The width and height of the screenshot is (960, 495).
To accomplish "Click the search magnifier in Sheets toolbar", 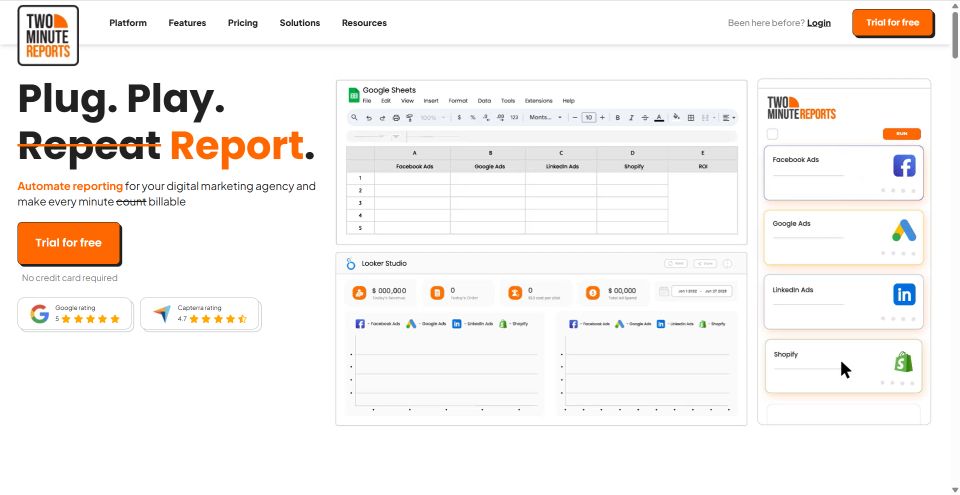I will 354,118.
